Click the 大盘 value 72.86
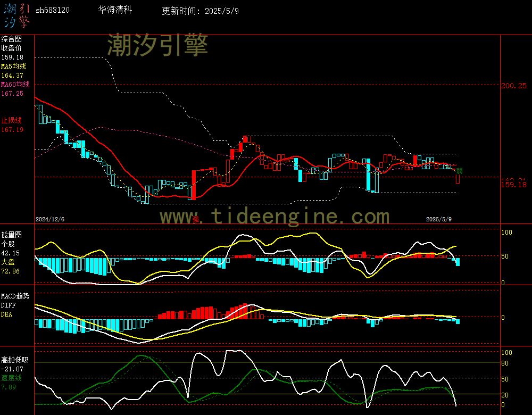Viewport: 532px width, 415px height. [x=11, y=271]
